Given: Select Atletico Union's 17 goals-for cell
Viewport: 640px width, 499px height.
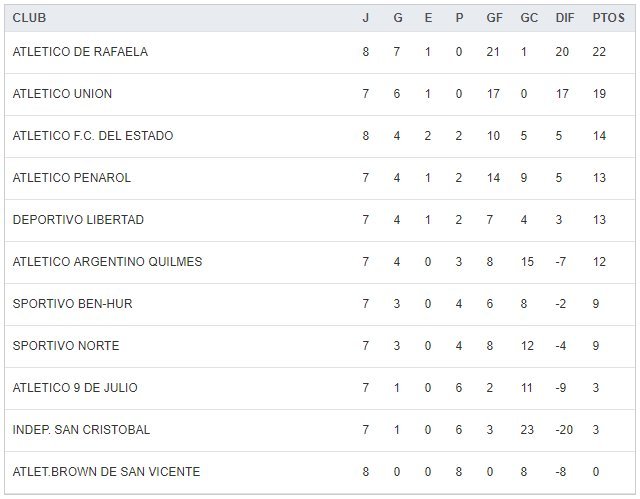Looking at the screenshot, I should [x=493, y=94].
